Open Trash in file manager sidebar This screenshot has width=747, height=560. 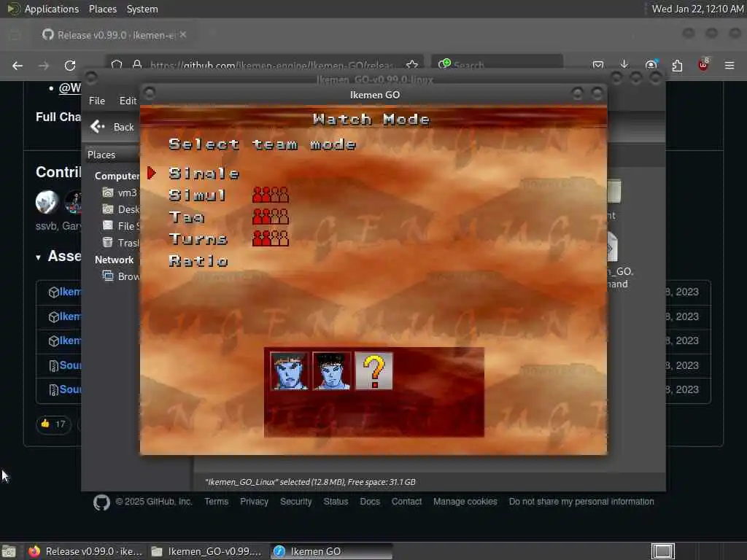120,242
